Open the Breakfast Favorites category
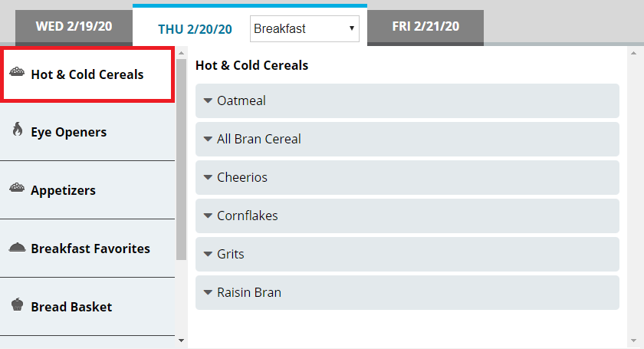This screenshot has width=644, height=349. click(90, 249)
